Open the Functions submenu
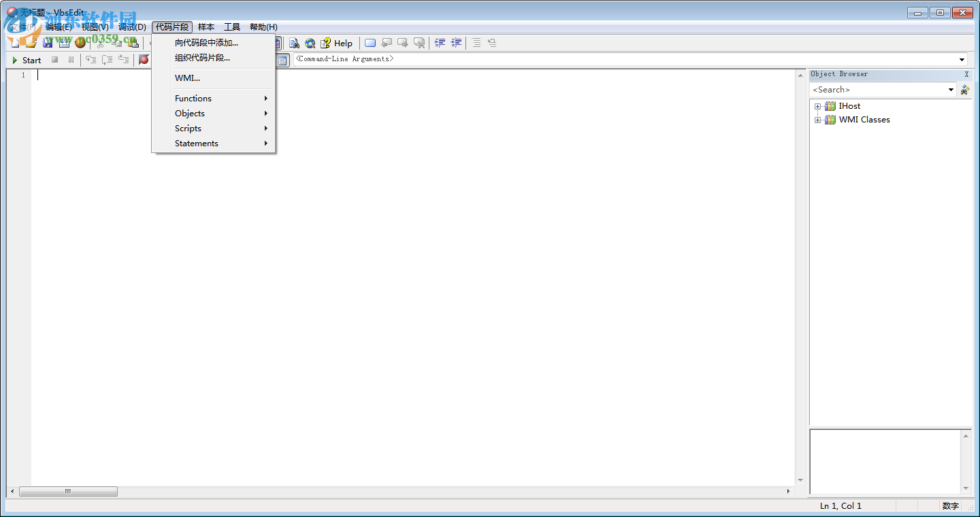Image resolution: width=980 pixels, height=517 pixels. tap(214, 99)
